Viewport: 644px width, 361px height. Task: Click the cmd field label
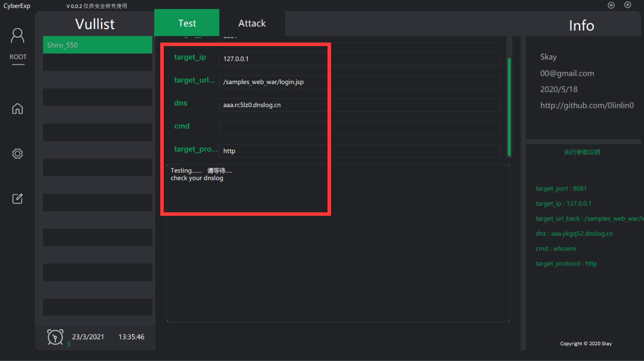click(x=182, y=126)
